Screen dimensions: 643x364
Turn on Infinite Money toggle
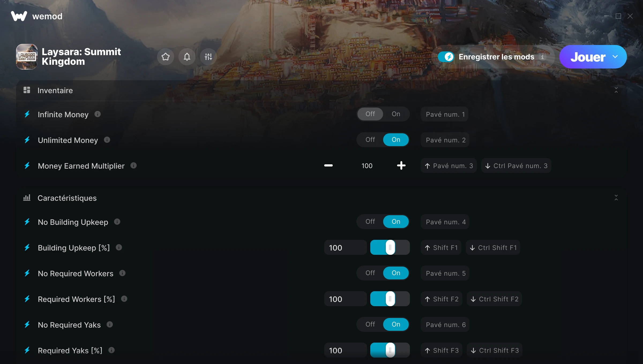(396, 114)
